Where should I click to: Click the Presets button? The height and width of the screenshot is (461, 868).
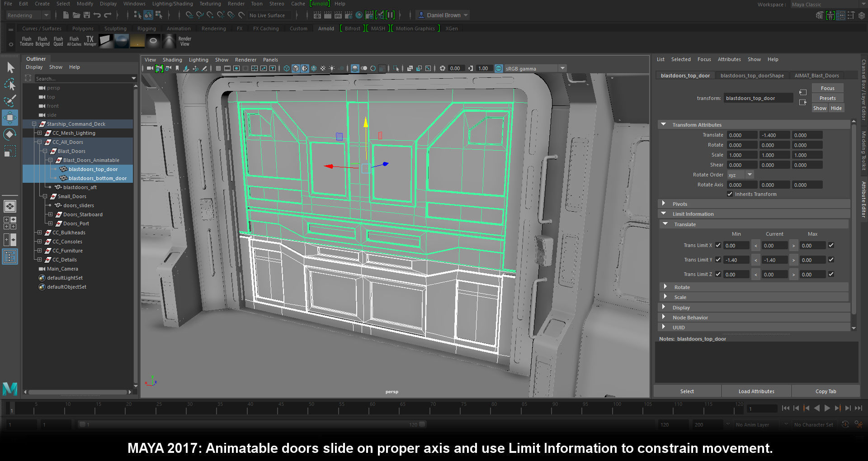pyautogui.click(x=827, y=98)
